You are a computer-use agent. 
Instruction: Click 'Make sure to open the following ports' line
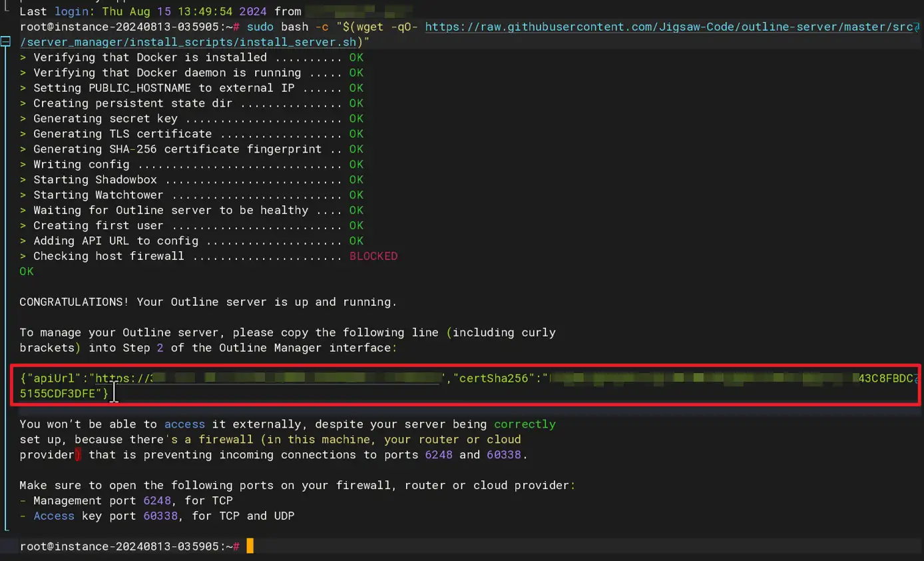(x=298, y=486)
